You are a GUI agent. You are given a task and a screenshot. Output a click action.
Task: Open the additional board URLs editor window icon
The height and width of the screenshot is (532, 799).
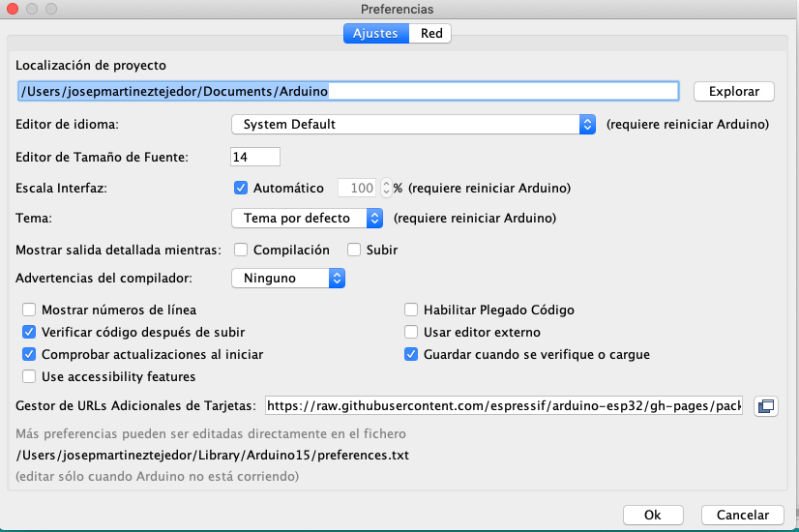tap(766, 406)
